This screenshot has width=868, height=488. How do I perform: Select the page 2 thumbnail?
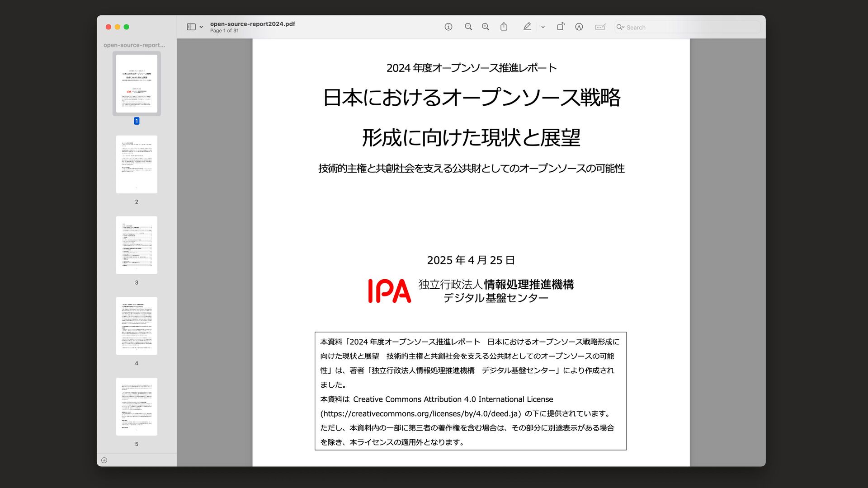point(137,164)
